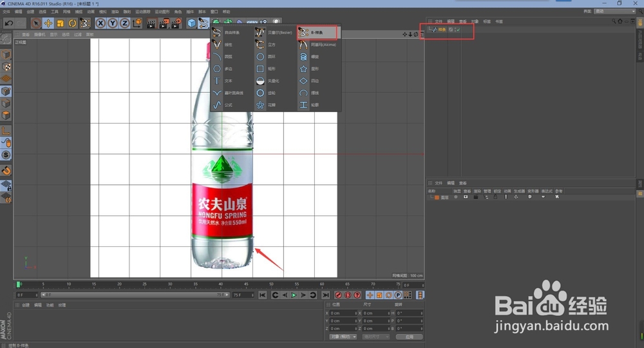Click the Undo arrow in the toolbar
The width and height of the screenshot is (644, 348).
(8, 23)
